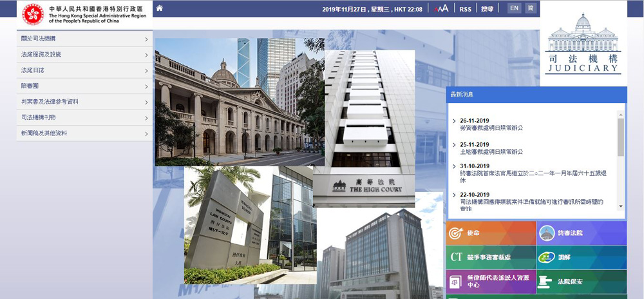The width and height of the screenshot is (644, 299).
Task: Open the CT 競爭事務審裁處 tile
Action: (491, 258)
